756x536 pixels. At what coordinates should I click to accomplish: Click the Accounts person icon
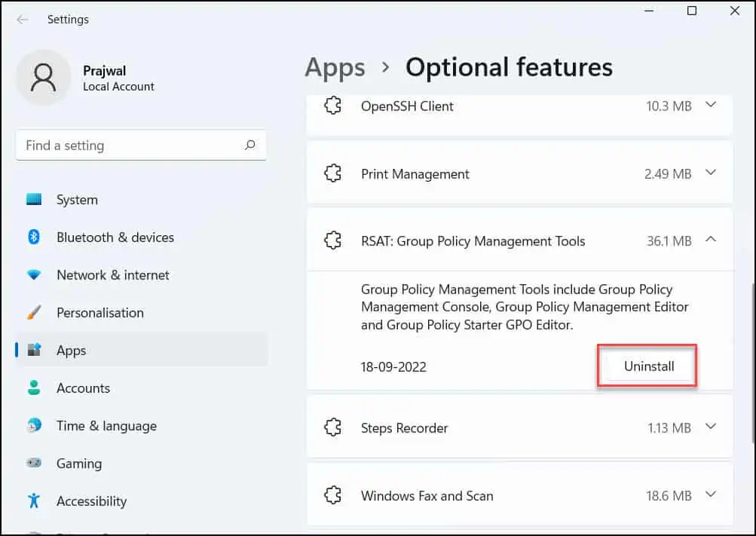(x=34, y=387)
